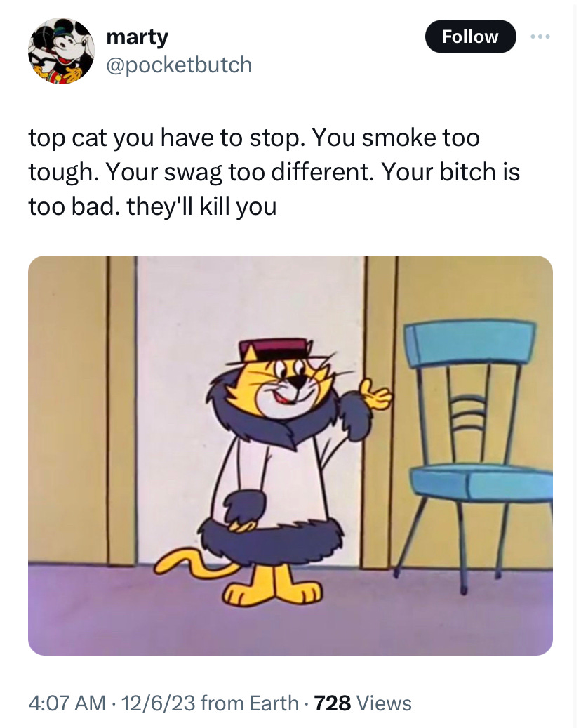The height and width of the screenshot is (728, 581).
Task: Open the Top Cat cartoon image
Action: (290, 455)
